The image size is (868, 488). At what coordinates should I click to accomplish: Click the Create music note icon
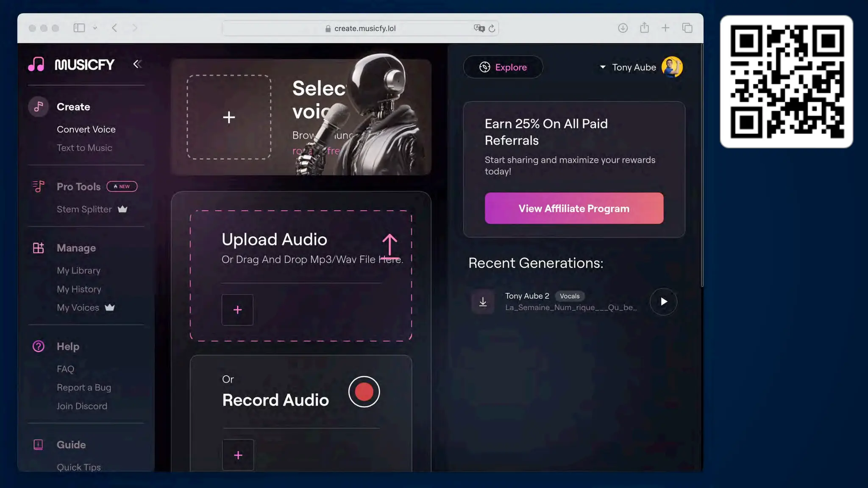[x=38, y=107]
